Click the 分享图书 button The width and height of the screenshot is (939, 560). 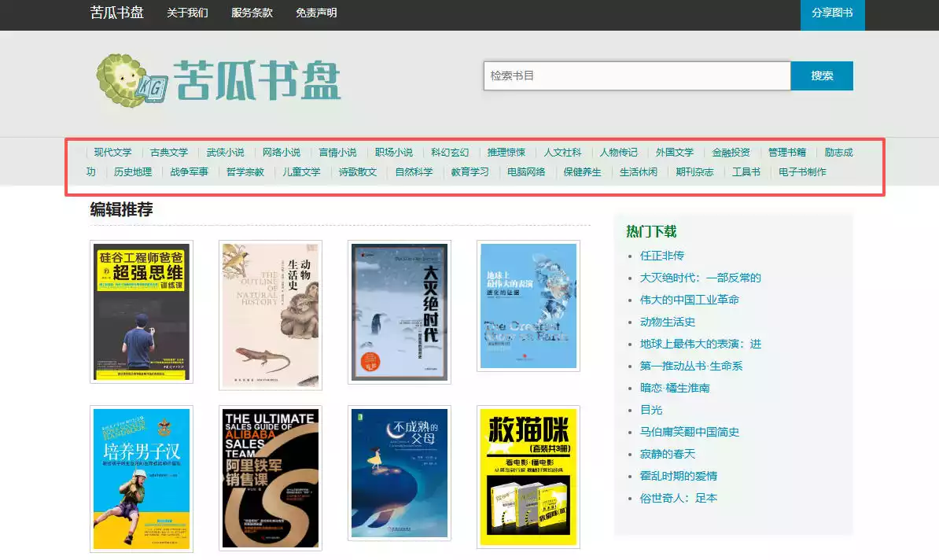click(832, 14)
